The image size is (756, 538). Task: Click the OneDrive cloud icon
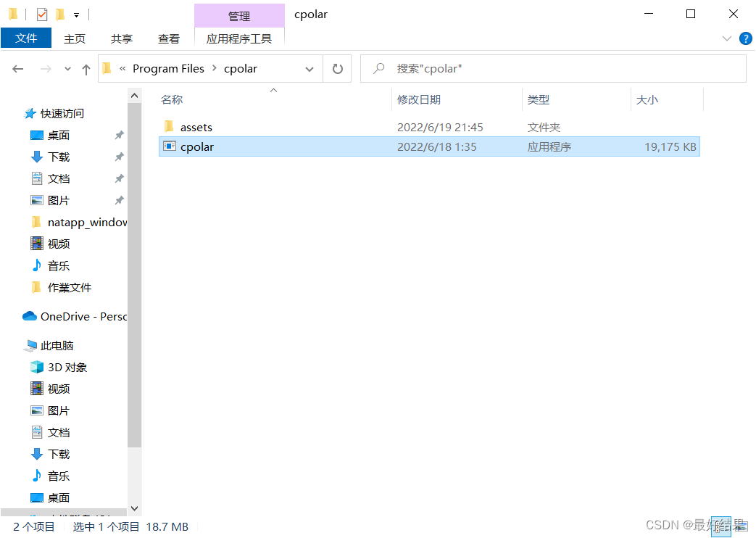click(30, 316)
